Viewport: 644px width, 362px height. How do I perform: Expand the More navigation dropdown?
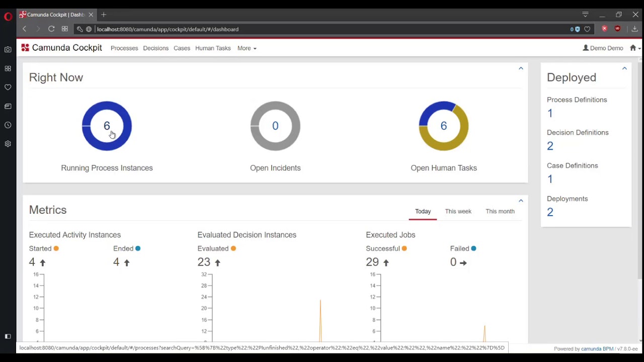[x=247, y=48]
